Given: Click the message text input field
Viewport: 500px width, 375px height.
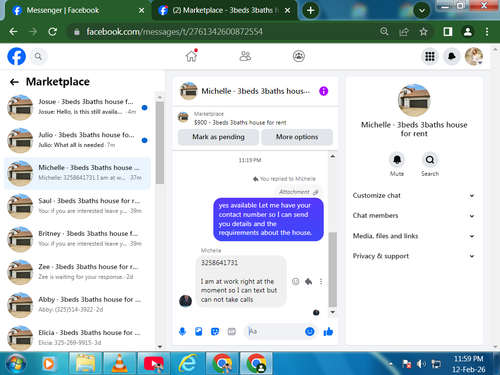Looking at the screenshot, I should (x=275, y=331).
